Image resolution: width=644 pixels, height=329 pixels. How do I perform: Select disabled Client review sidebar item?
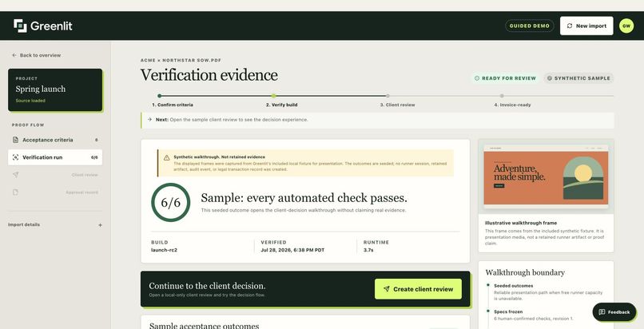(x=55, y=175)
